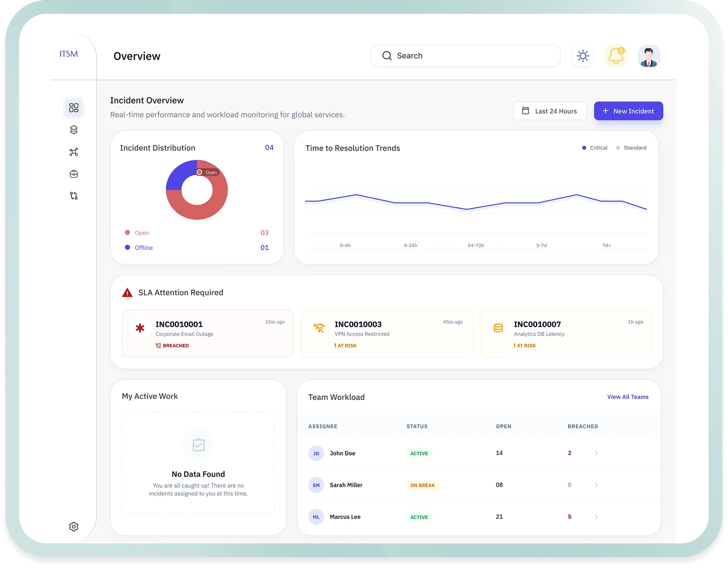Click the asterisk icon on INC0010001
The height and width of the screenshot is (568, 728).
tap(140, 328)
